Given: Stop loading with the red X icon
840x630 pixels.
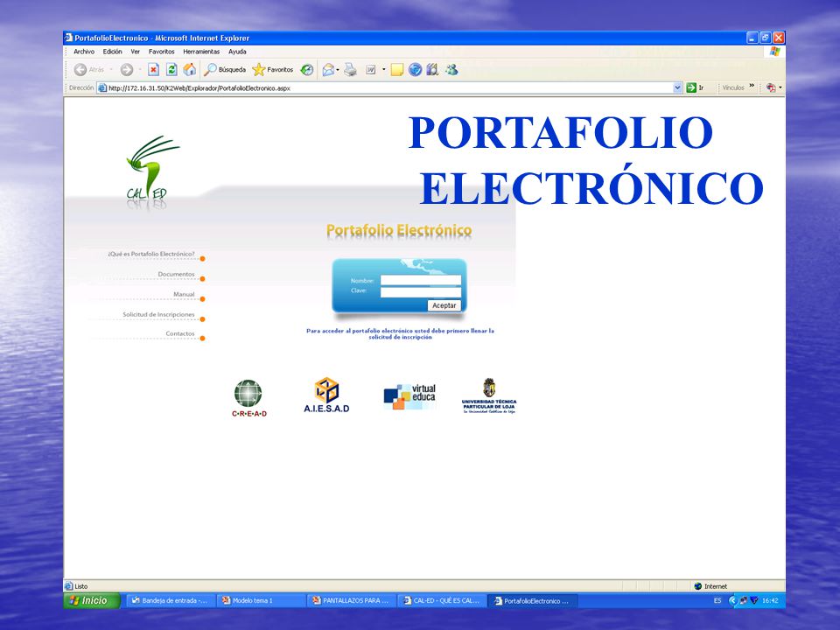Looking at the screenshot, I should click(154, 70).
